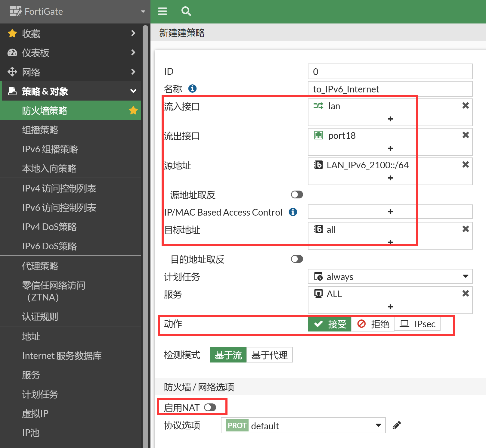
Task: Click info icon beside IP/MAC Based Access Control
Action: (293, 212)
